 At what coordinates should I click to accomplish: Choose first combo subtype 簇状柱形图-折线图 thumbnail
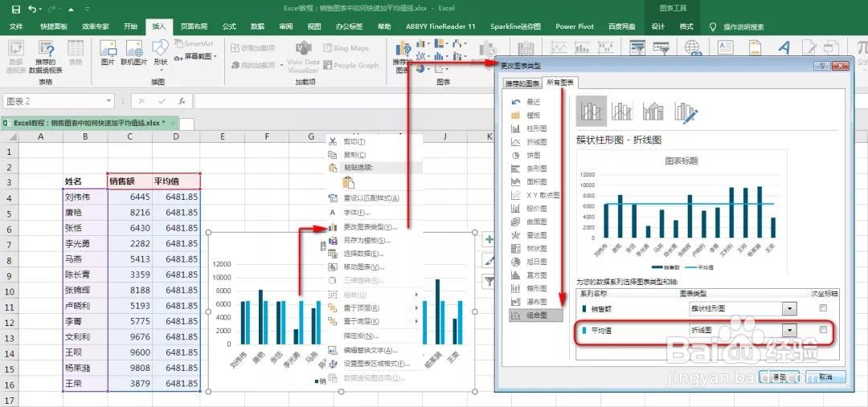(x=592, y=111)
